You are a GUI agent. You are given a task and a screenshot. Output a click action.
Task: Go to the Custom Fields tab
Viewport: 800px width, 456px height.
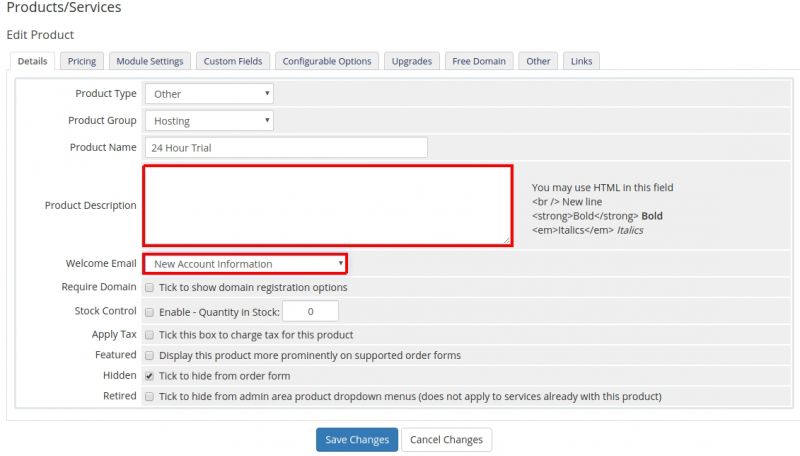click(233, 61)
